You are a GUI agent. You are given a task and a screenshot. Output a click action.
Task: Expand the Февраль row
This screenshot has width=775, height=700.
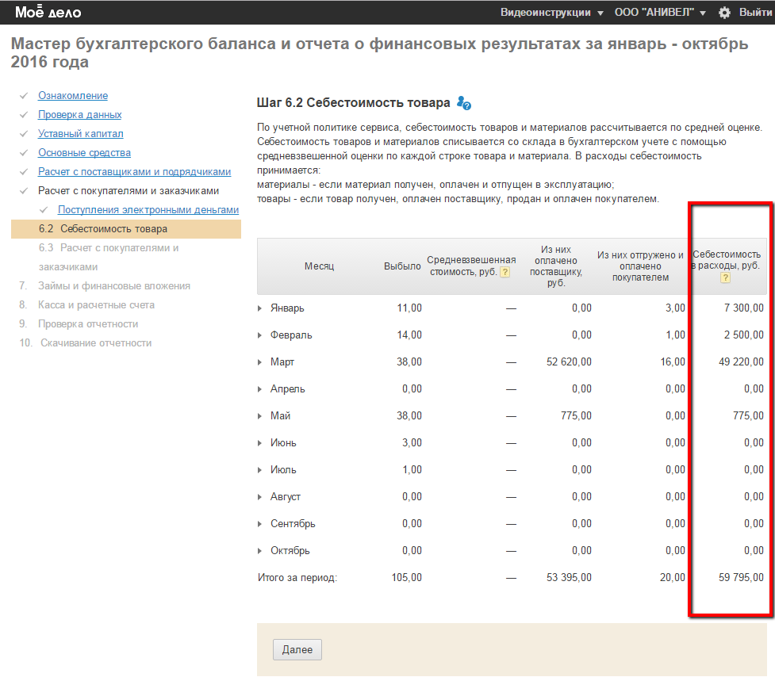tap(260, 335)
